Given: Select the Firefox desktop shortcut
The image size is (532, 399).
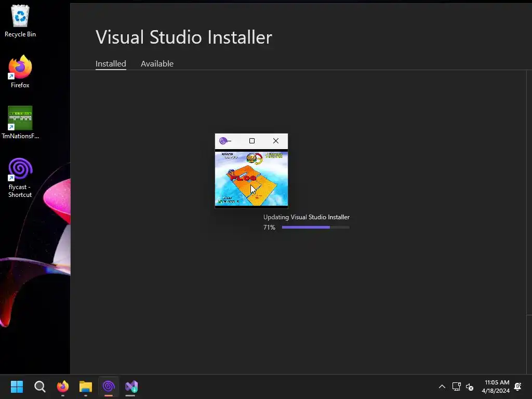Looking at the screenshot, I should coord(20,72).
